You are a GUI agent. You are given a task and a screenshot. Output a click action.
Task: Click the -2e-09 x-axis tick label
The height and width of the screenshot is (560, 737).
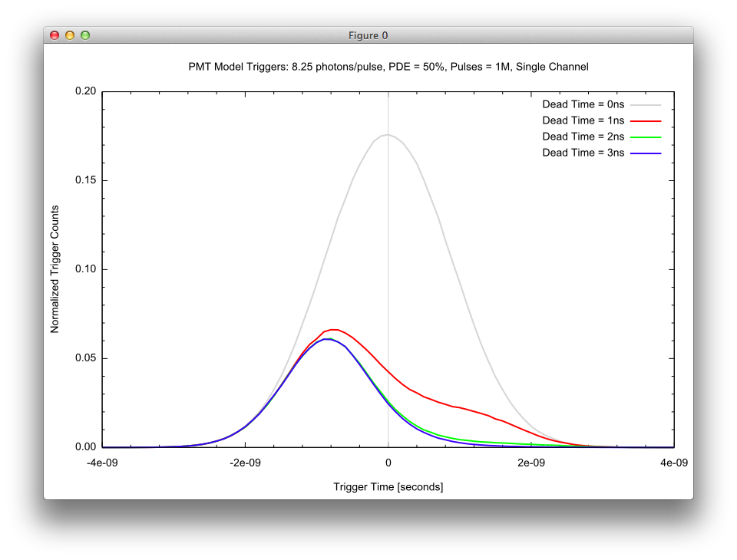pyautogui.click(x=245, y=462)
